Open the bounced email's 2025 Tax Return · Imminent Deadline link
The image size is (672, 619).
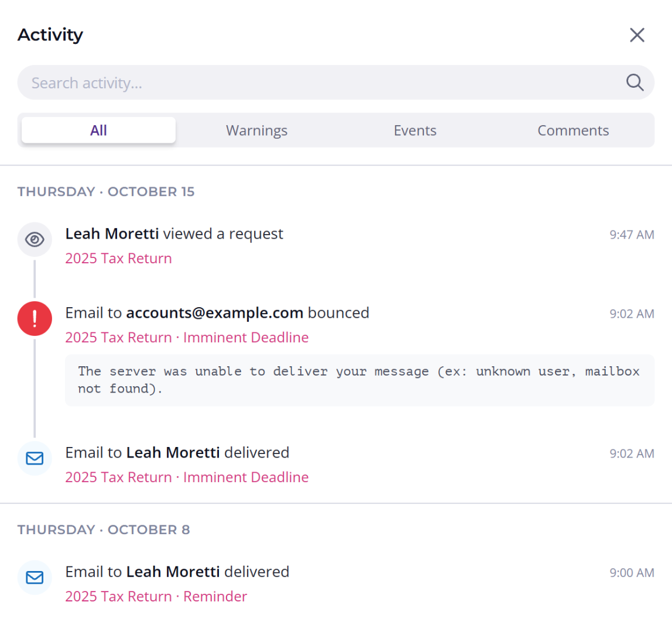(187, 338)
